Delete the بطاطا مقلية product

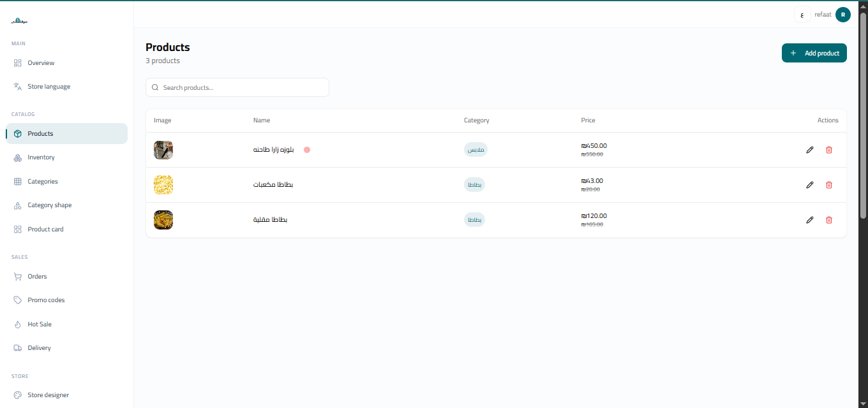[x=829, y=220]
